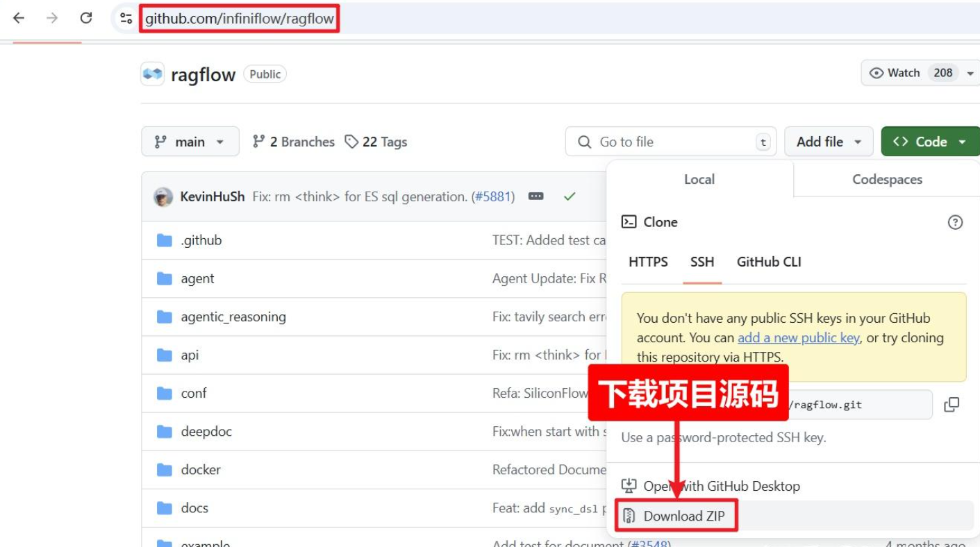Viewport: 980px width, 547px height.
Task: Select the GitHub CLI clone tab
Action: (x=768, y=262)
